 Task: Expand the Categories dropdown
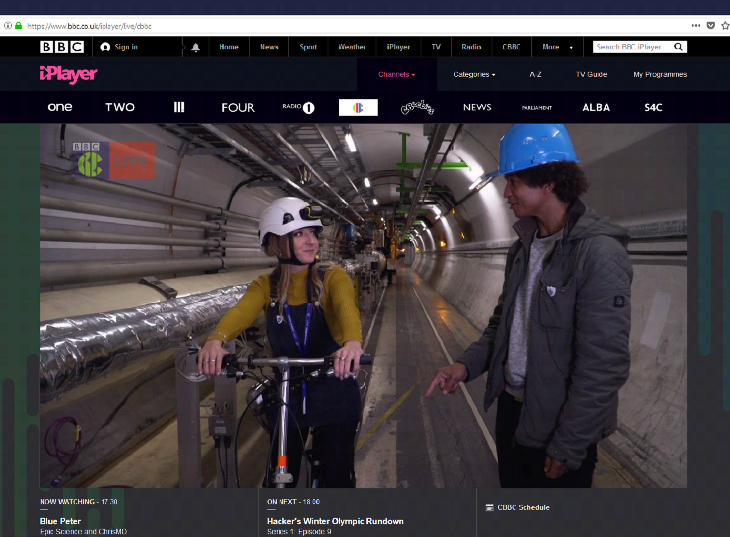click(474, 75)
